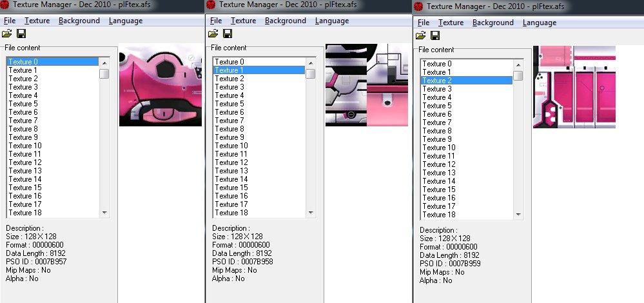Click list scroll-down arrow in right window

(x=518, y=214)
